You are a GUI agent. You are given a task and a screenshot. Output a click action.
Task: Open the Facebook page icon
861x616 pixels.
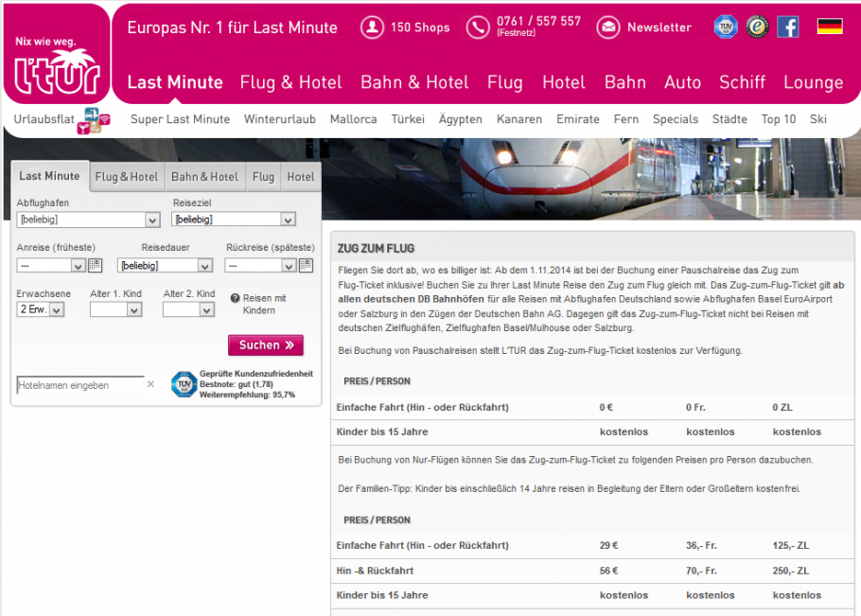[788, 26]
